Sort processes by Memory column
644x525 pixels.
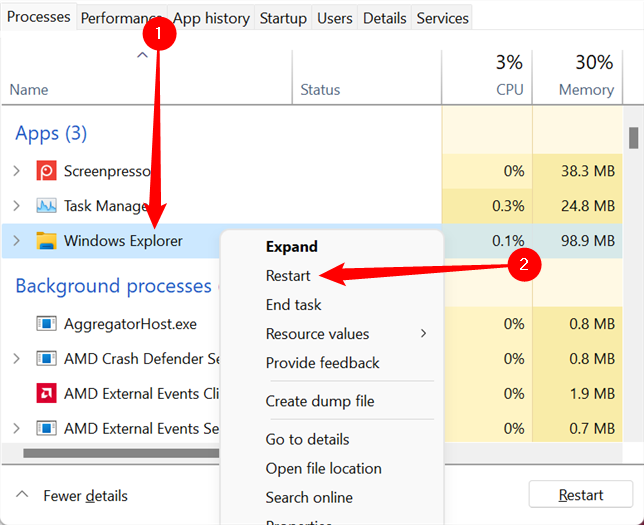(x=586, y=89)
